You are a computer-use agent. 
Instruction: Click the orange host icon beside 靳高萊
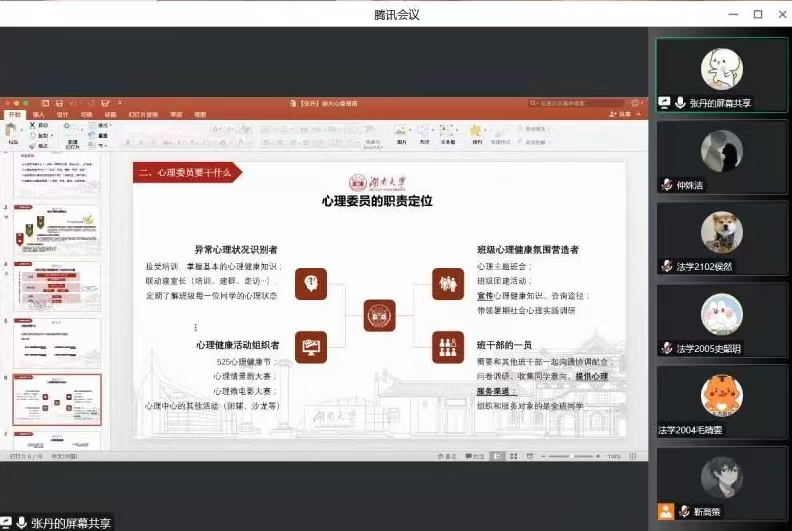pyautogui.click(x=666, y=511)
